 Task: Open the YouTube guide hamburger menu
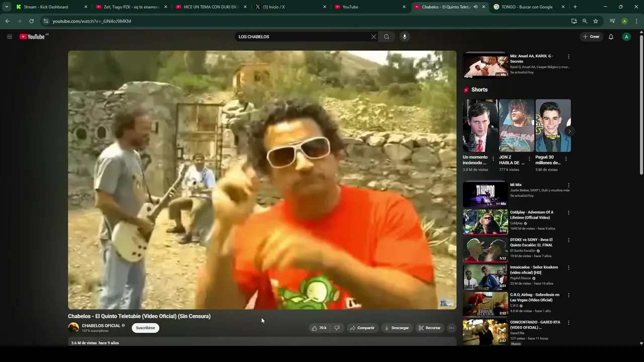click(9, 37)
